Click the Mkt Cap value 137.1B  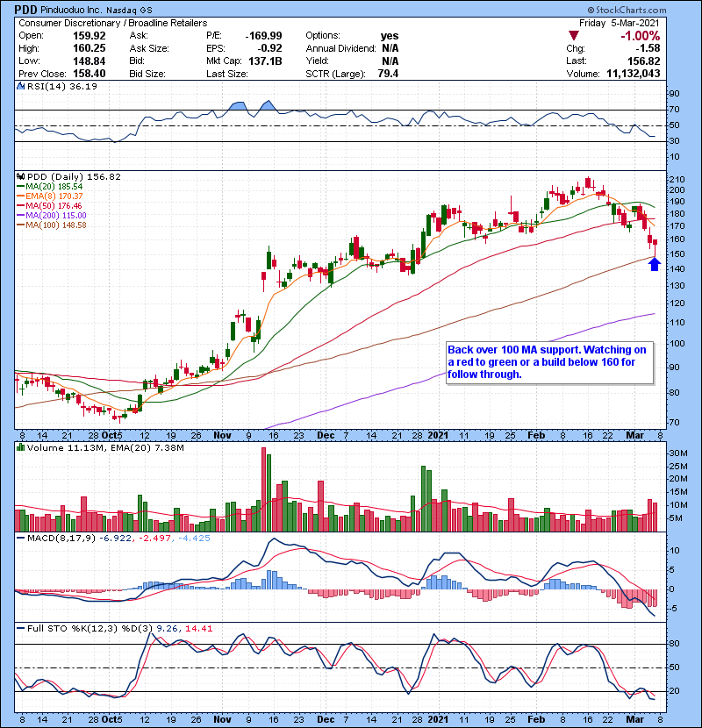coord(265,61)
